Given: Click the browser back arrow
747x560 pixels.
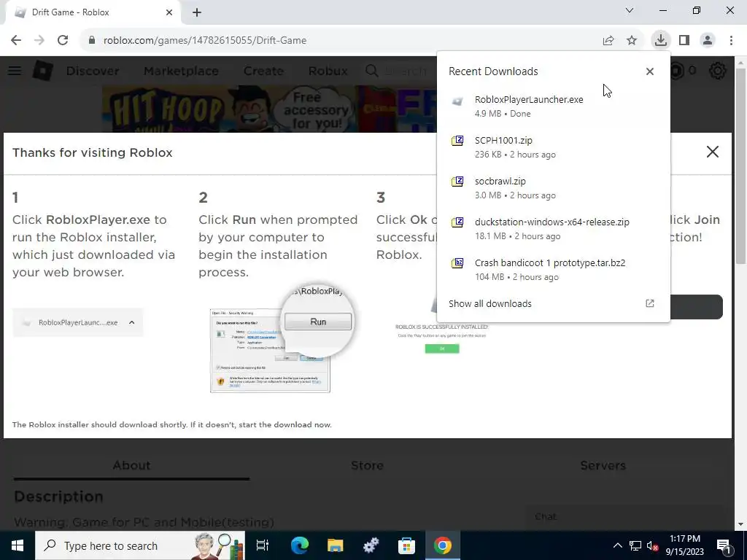Looking at the screenshot, I should click(16, 41).
